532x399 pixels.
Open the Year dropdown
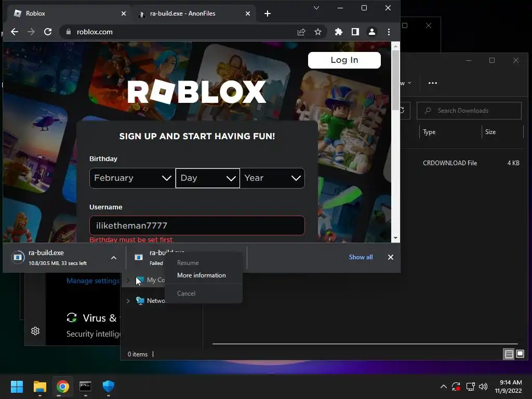click(x=272, y=178)
